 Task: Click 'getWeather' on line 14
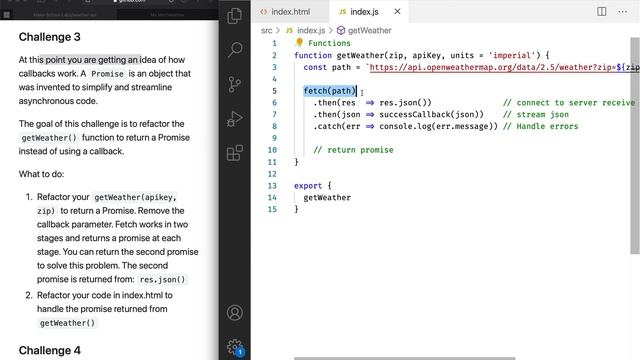[x=327, y=198]
